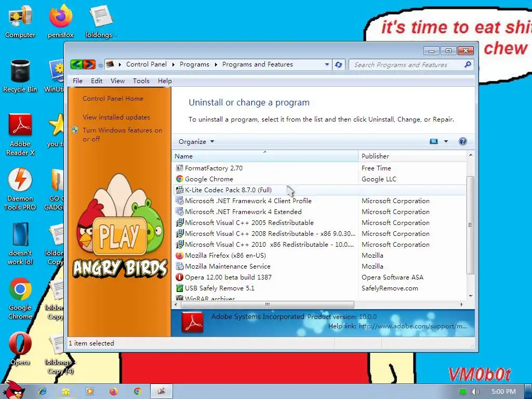
Task: Expand recent pages dropdown beside navigation arrows
Action: click(100, 65)
